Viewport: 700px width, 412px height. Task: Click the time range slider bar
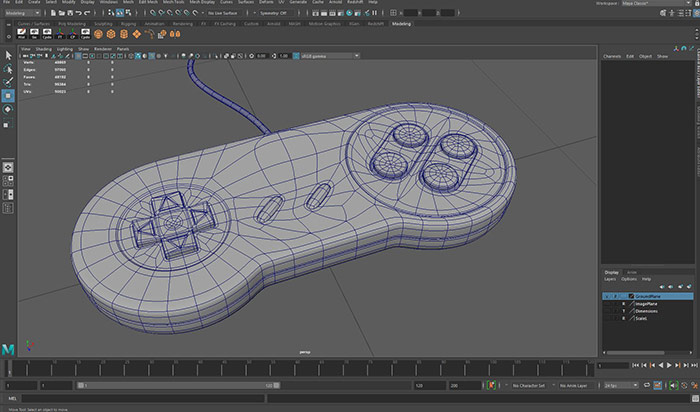[179, 385]
